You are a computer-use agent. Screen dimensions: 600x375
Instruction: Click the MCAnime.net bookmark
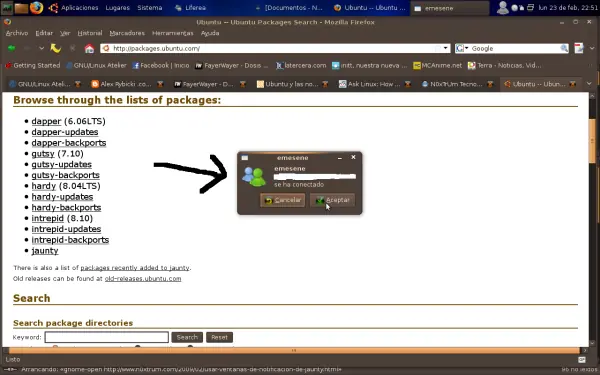point(437,65)
